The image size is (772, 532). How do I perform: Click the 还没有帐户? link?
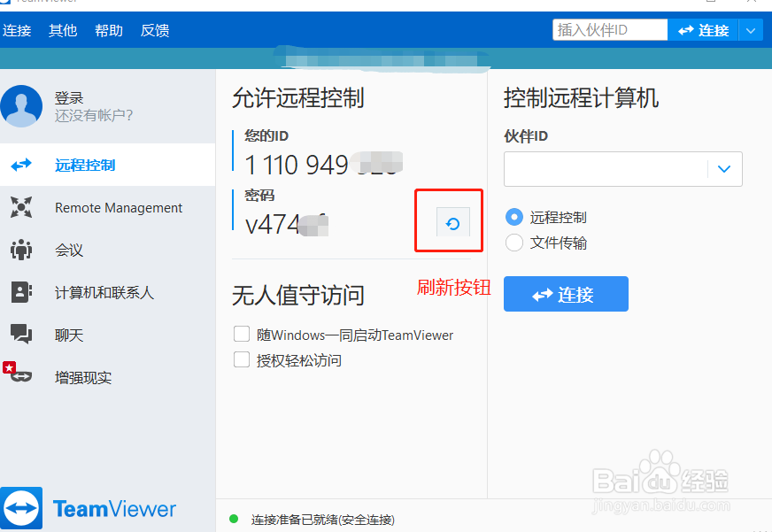point(94,115)
